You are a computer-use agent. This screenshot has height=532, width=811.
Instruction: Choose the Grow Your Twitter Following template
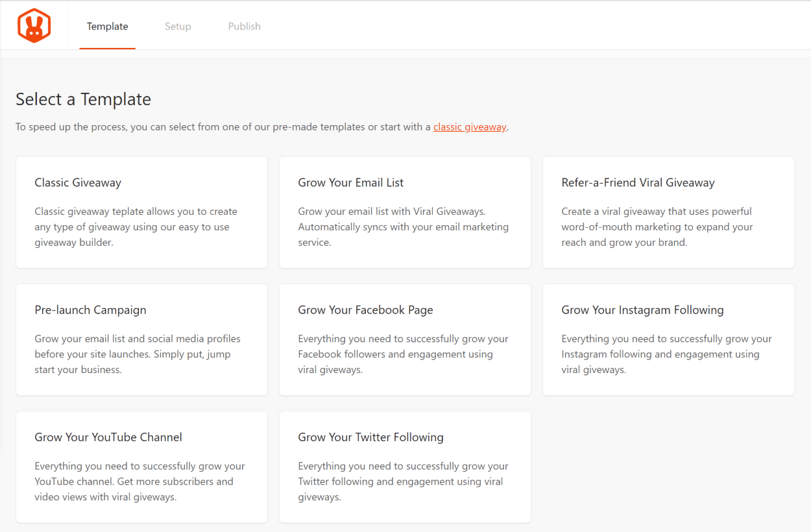[405, 466]
